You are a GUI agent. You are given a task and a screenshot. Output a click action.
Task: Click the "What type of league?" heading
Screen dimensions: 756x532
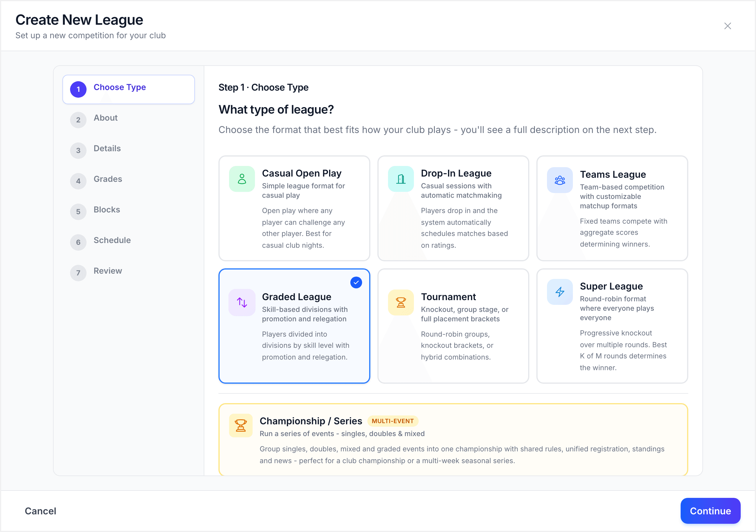(x=276, y=109)
